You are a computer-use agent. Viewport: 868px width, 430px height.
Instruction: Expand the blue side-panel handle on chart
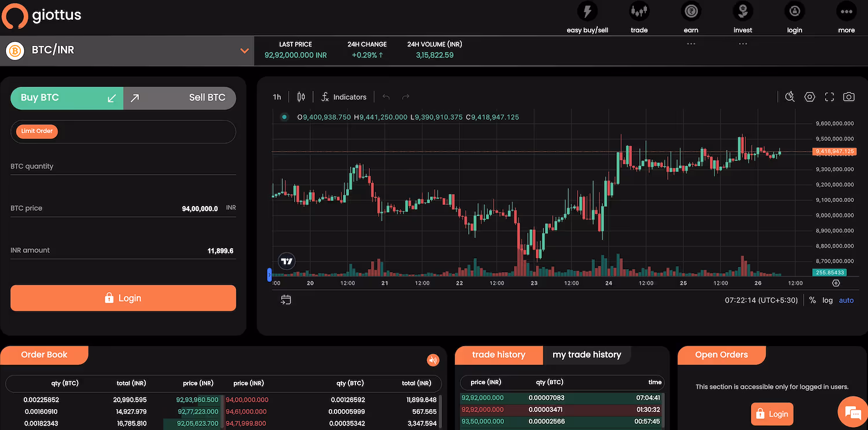(x=269, y=275)
